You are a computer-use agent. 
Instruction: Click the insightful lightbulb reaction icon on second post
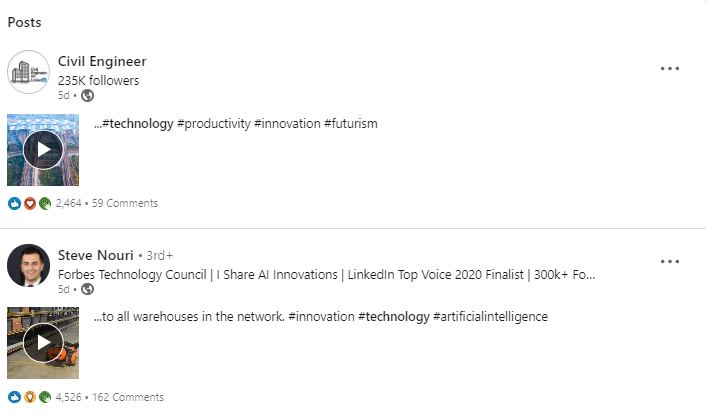30,397
